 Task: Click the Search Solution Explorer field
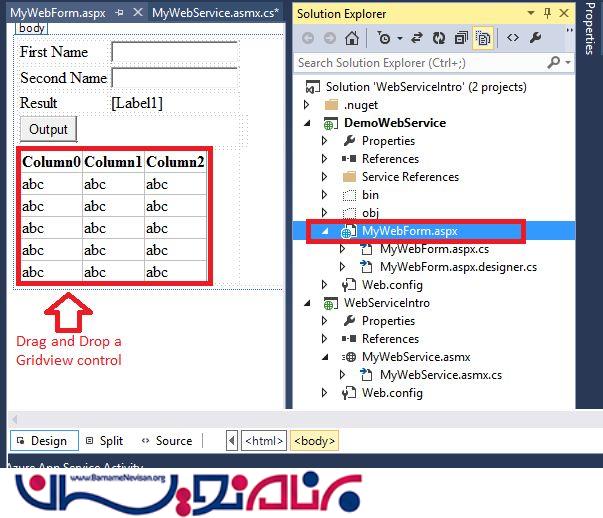point(421,63)
